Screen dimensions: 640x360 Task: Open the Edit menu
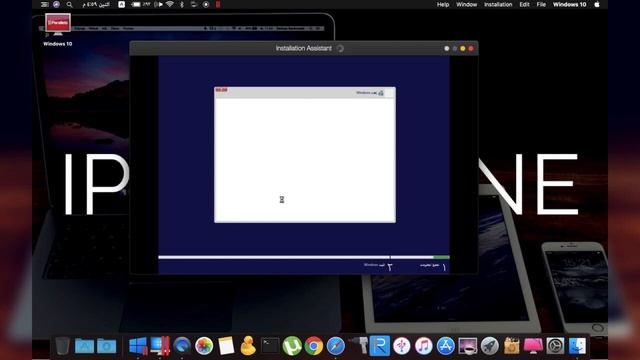point(524,4)
